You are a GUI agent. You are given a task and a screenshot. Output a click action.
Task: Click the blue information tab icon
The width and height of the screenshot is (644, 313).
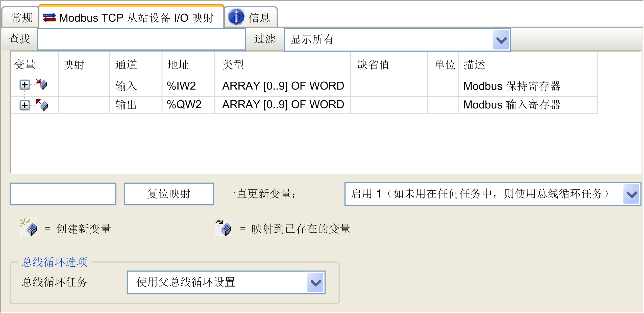click(x=236, y=17)
